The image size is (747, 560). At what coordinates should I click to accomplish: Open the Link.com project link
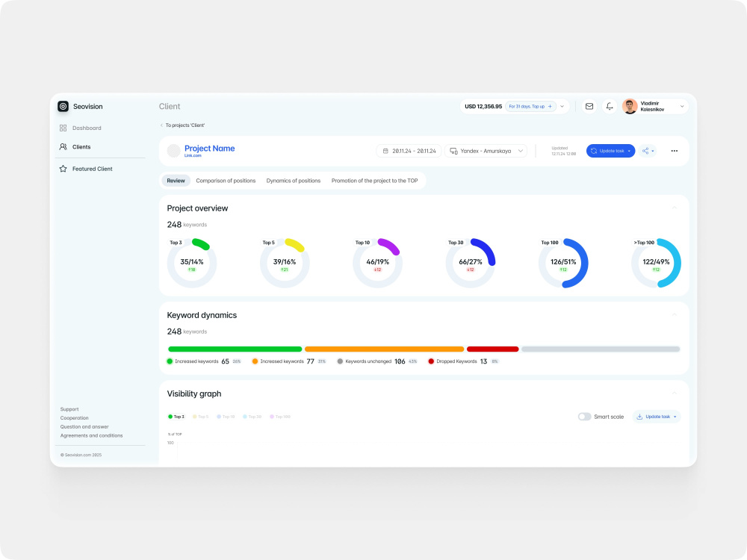pos(193,156)
